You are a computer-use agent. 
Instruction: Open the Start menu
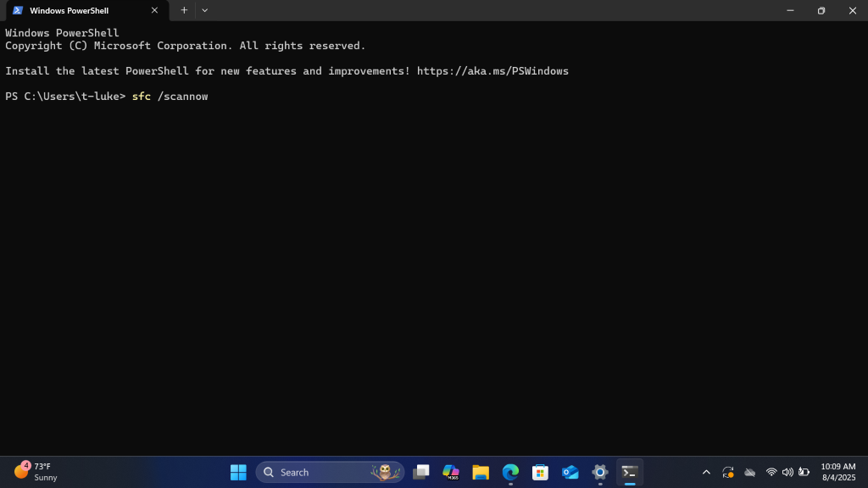click(x=238, y=472)
